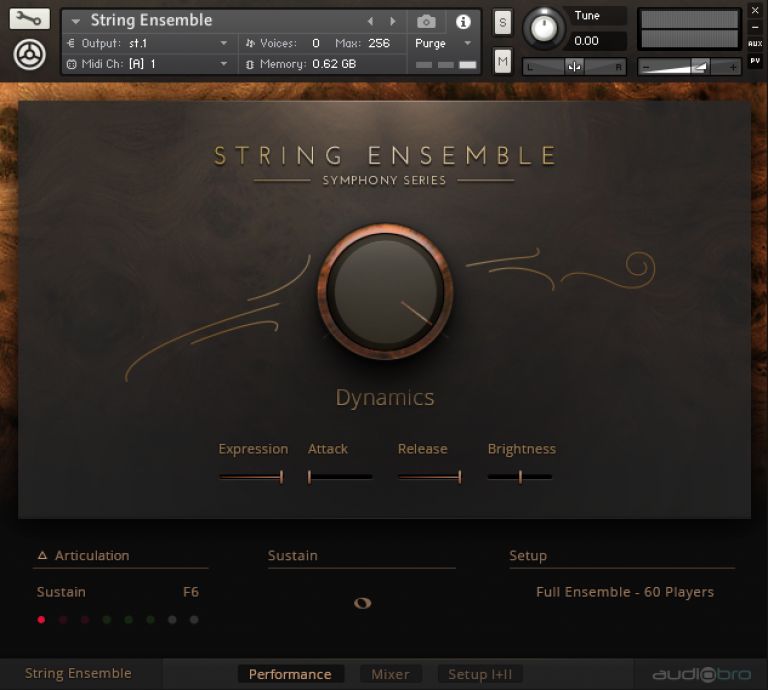Click the large Dynamics knob
The width and height of the screenshot is (768, 690).
(385, 291)
